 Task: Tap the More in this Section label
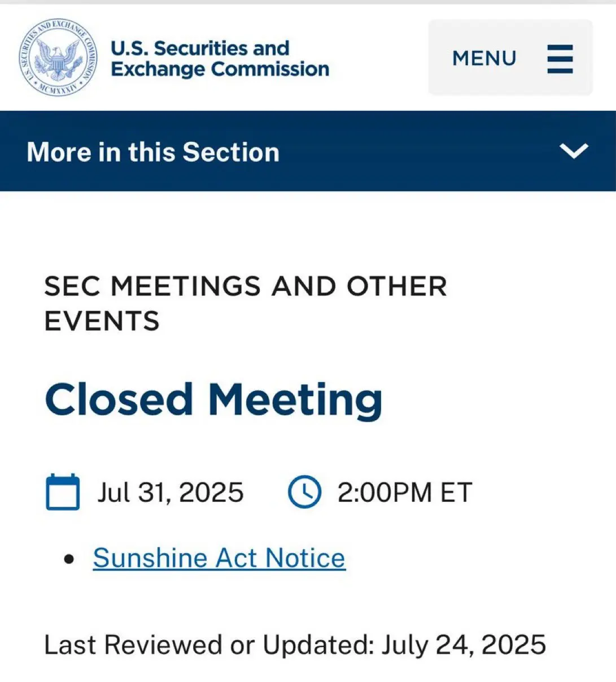(x=153, y=153)
